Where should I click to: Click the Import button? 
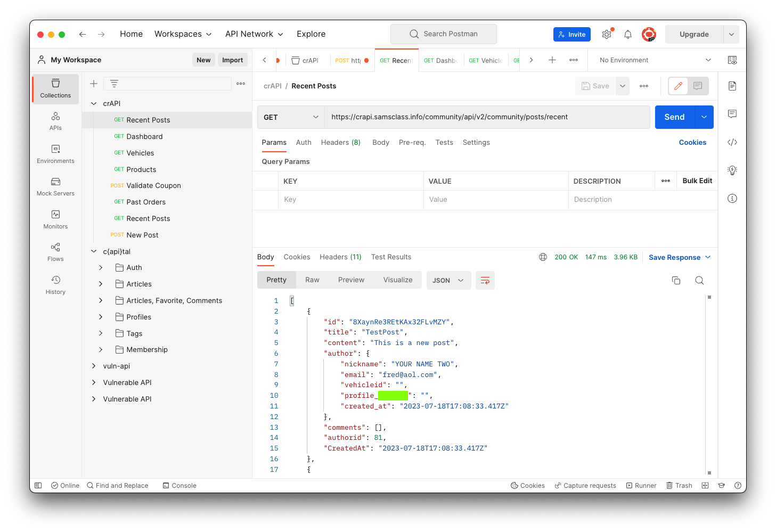(x=233, y=60)
